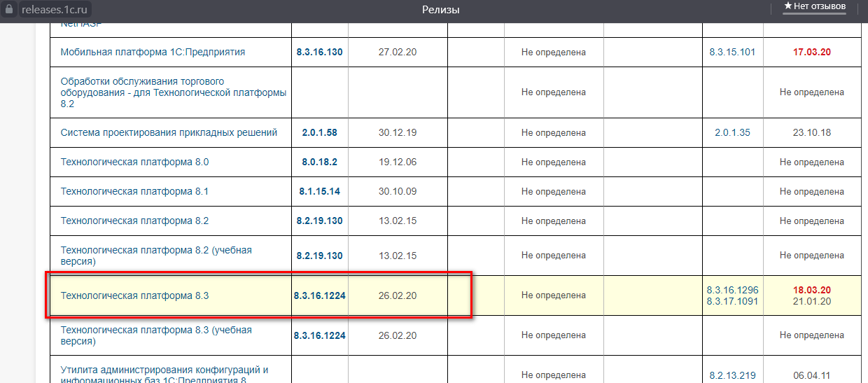Open version link 8.1.15.14
868x383 pixels.
(x=320, y=191)
